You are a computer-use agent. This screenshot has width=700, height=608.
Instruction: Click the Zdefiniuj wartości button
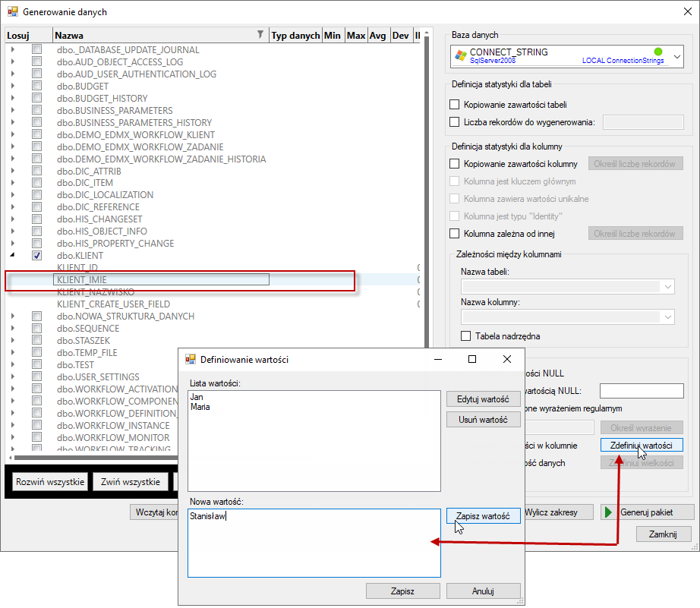641,446
